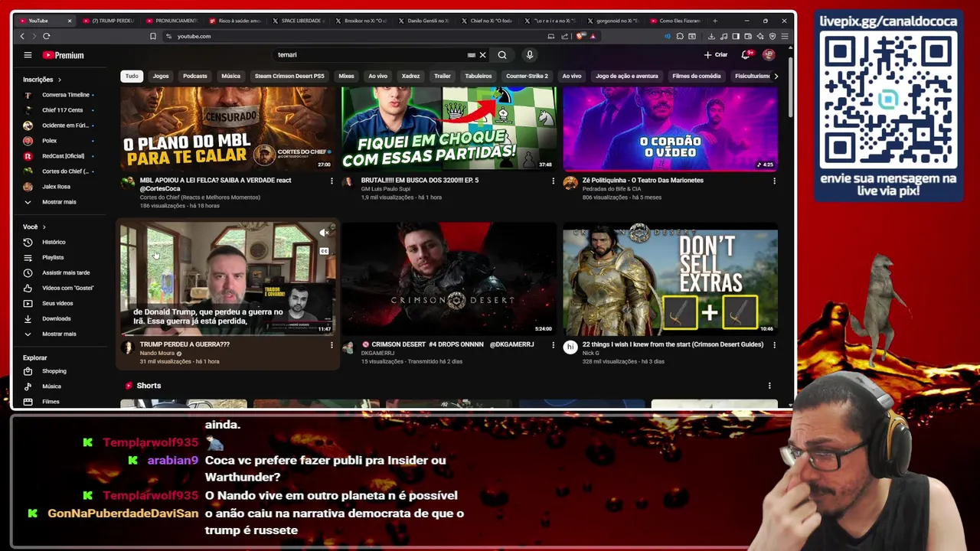Open browser extensions puzzle icon

[680, 36]
